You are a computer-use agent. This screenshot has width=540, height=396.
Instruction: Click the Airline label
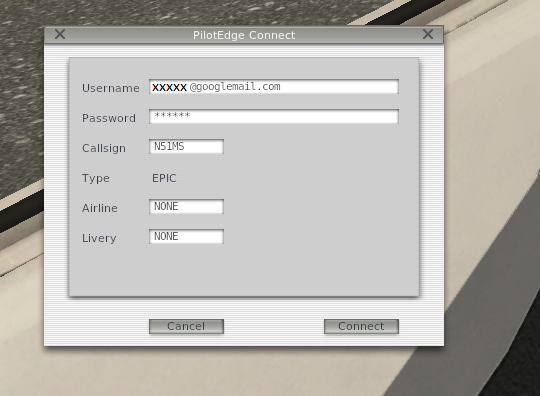tap(100, 208)
